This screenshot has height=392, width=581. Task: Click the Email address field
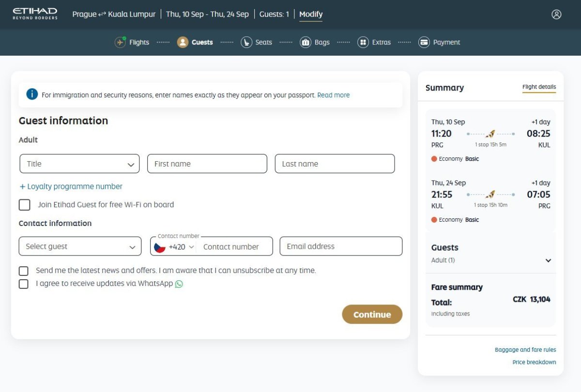[x=341, y=246]
